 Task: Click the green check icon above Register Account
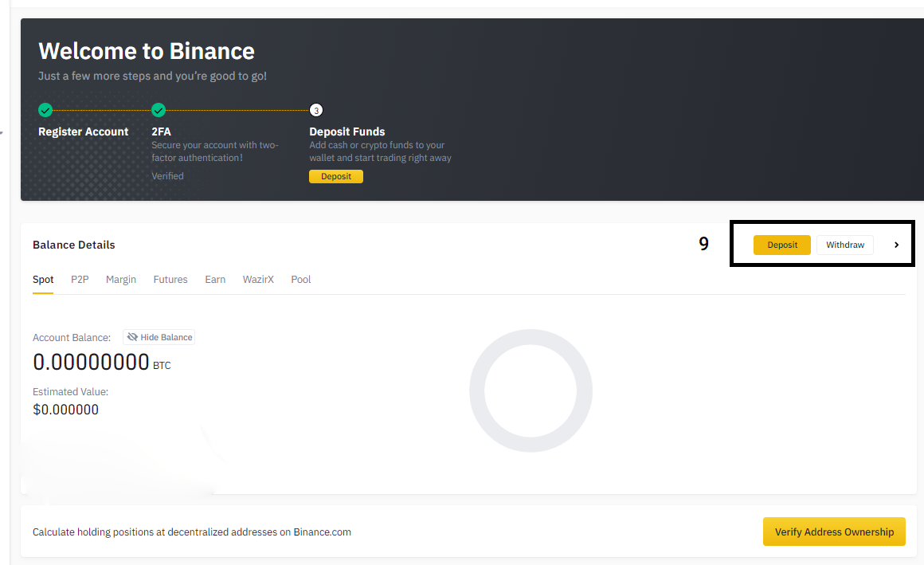[45, 110]
